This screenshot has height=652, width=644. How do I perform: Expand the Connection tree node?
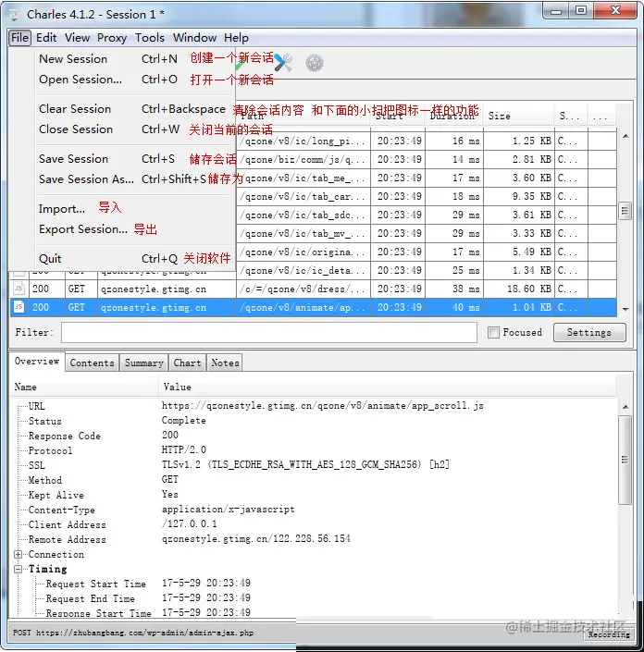(18, 554)
